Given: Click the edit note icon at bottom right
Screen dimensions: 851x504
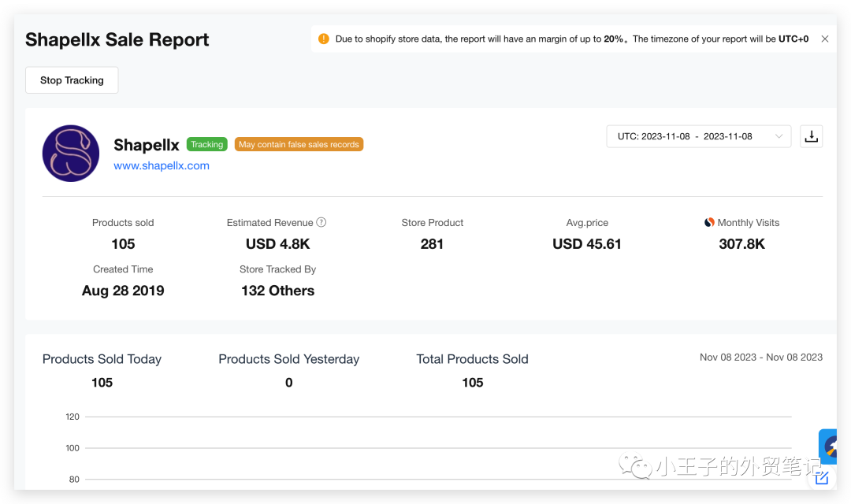Looking at the screenshot, I should click(x=821, y=478).
